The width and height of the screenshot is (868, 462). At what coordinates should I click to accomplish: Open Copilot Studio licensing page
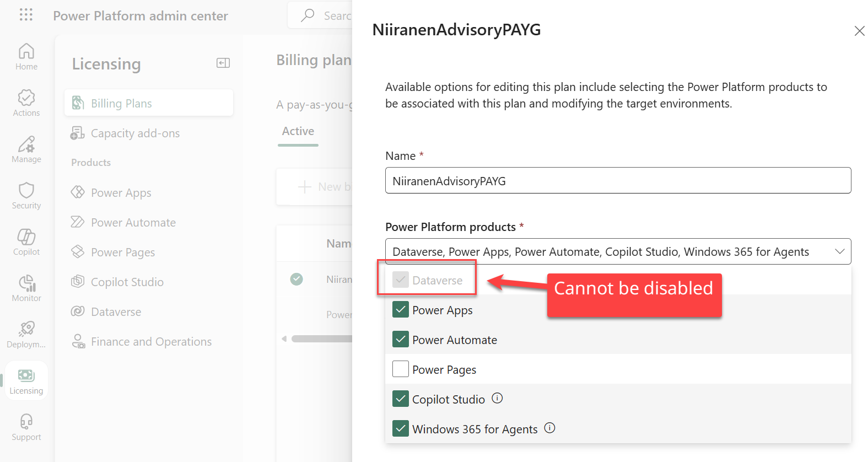click(x=149, y=282)
